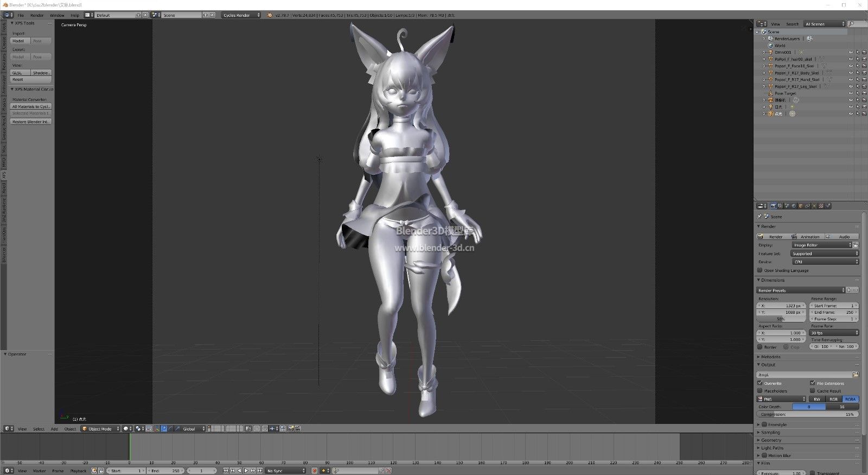Toggle renderability camera for Popori_F_R17_Leg_Skel
Image resolution: width=868 pixels, height=475 pixels.
[x=864, y=86]
